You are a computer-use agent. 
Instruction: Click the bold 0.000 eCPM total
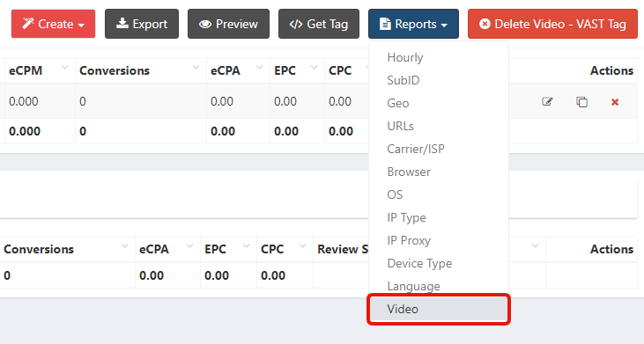pyautogui.click(x=25, y=131)
